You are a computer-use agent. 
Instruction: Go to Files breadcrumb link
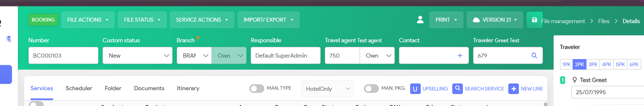coord(604,21)
